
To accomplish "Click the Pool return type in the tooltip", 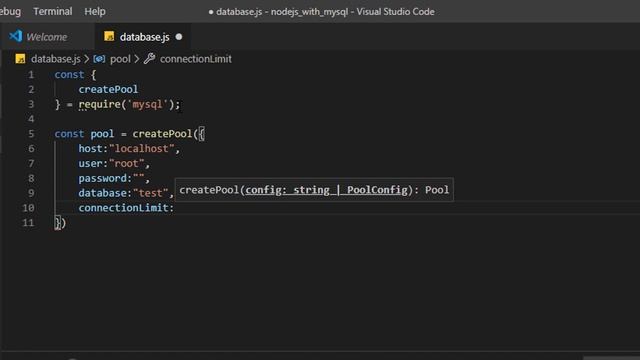I will point(437,190).
